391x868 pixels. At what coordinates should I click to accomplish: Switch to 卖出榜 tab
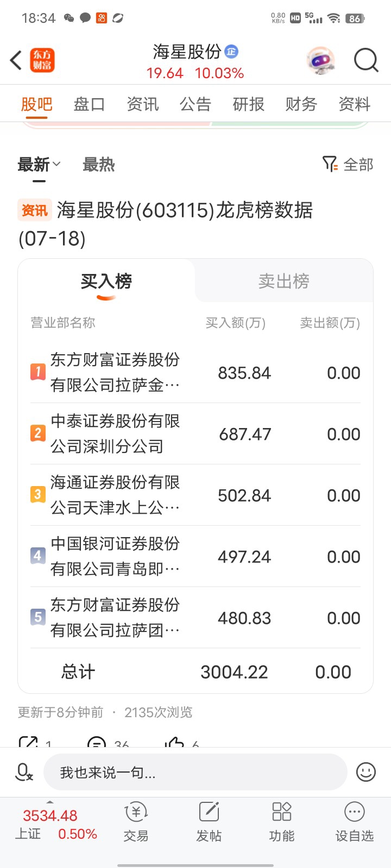click(x=284, y=281)
